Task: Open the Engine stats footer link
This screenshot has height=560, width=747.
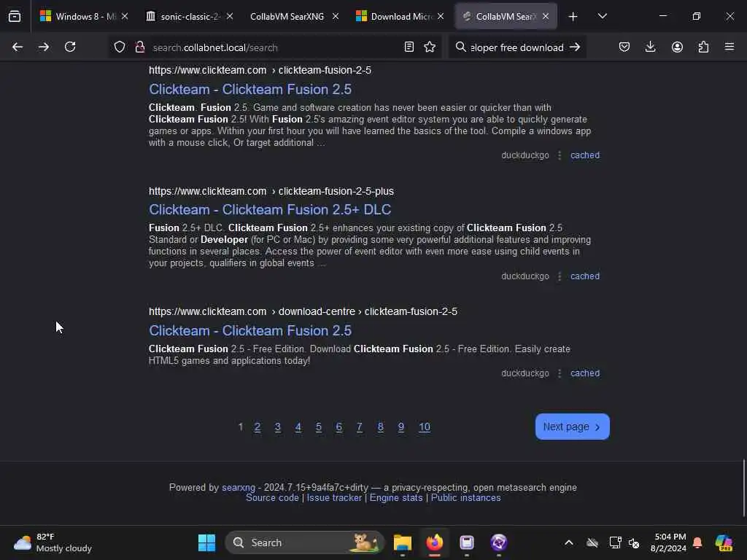Action: pyautogui.click(x=396, y=497)
